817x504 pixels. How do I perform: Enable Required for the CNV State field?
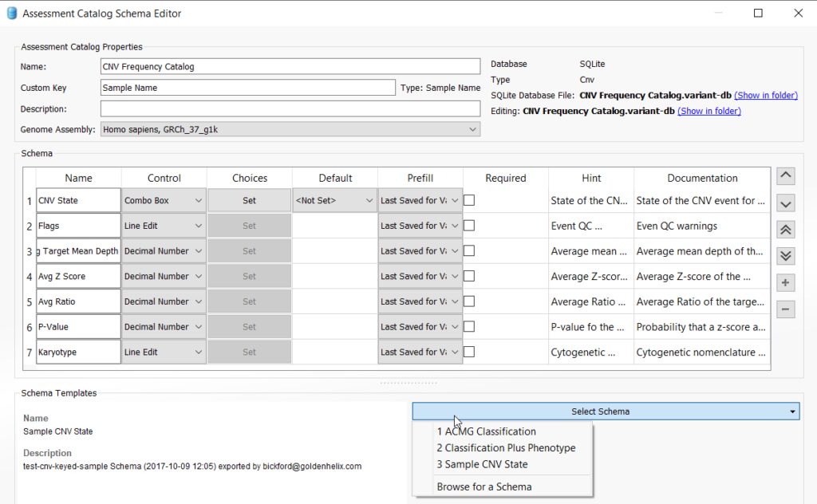(x=468, y=200)
